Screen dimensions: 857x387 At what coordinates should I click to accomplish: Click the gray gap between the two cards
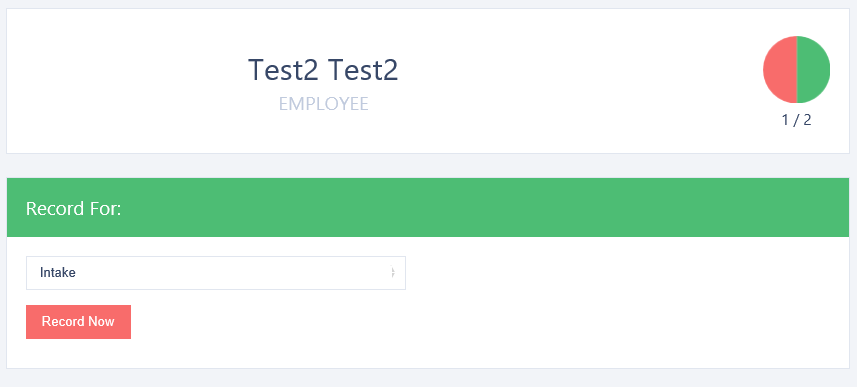click(x=428, y=166)
